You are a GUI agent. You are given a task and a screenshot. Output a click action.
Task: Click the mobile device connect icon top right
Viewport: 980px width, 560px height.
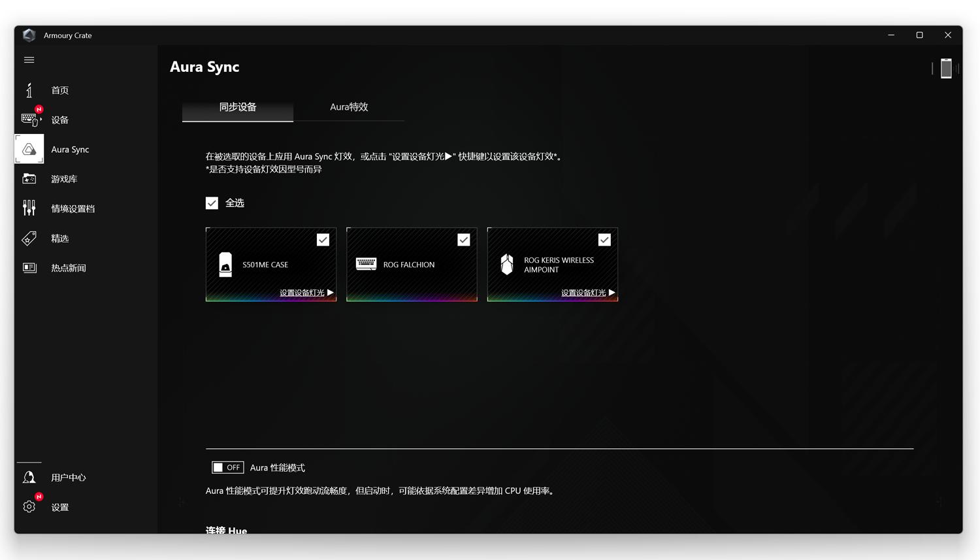(945, 68)
